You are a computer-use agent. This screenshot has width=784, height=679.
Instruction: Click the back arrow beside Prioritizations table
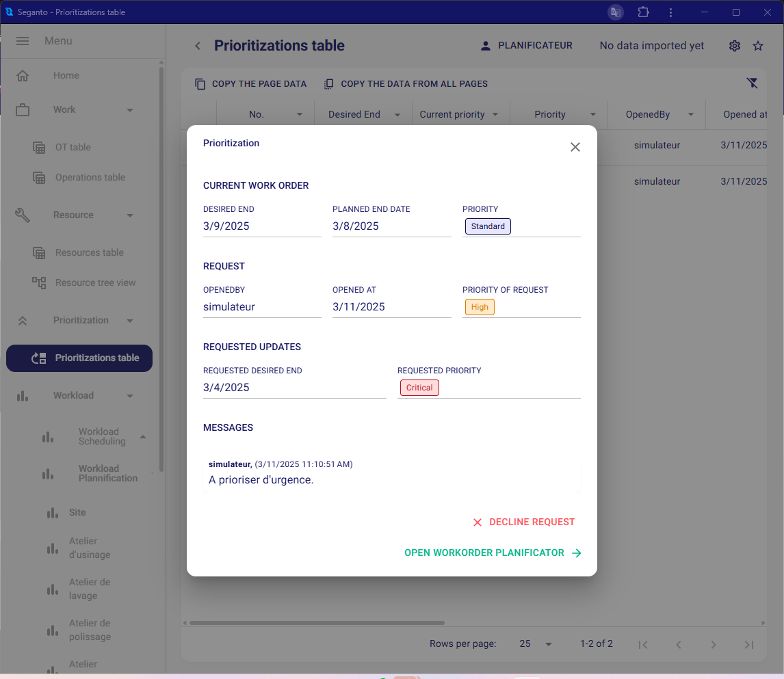(x=198, y=46)
